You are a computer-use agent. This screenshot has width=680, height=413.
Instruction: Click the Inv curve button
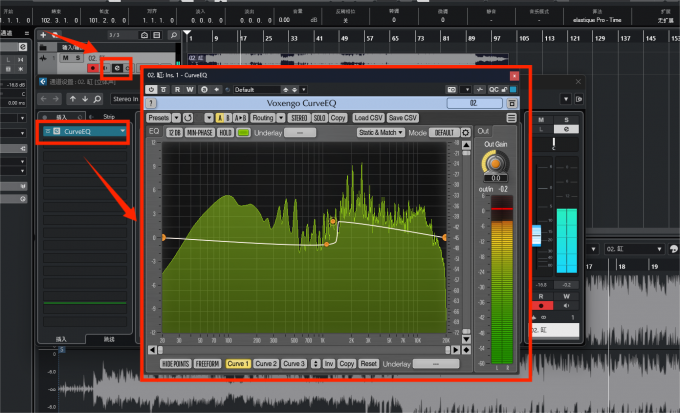[329, 364]
